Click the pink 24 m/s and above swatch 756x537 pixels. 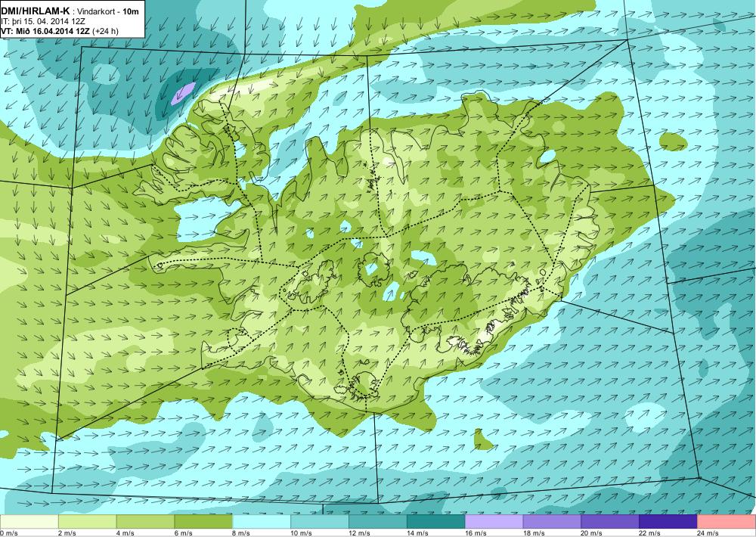click(x=727, y=522)
